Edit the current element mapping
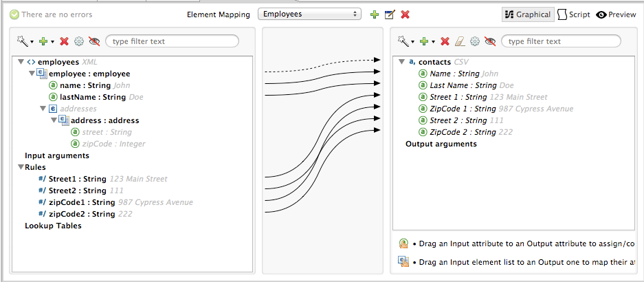The width and height of the screenshot is (644, 282). [390, 14]
